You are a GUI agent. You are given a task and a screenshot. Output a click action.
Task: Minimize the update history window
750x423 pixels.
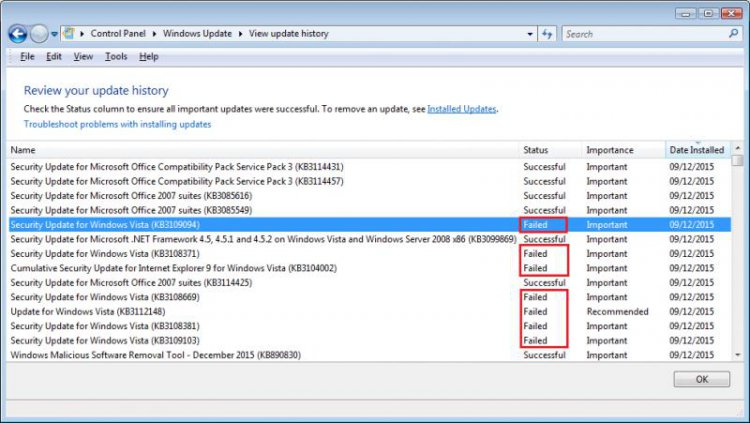tap(685, 14)
